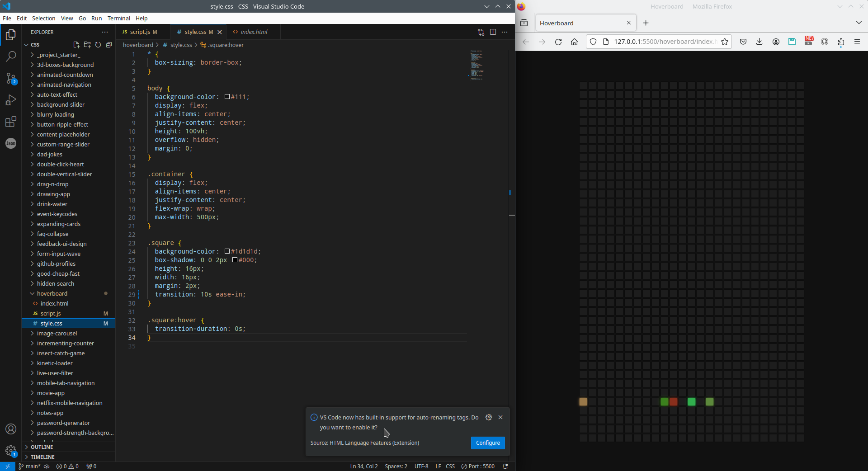This screenshot has width=868, height=471.
Task: Click the Configure button in notification
Action: click(488, 443)
